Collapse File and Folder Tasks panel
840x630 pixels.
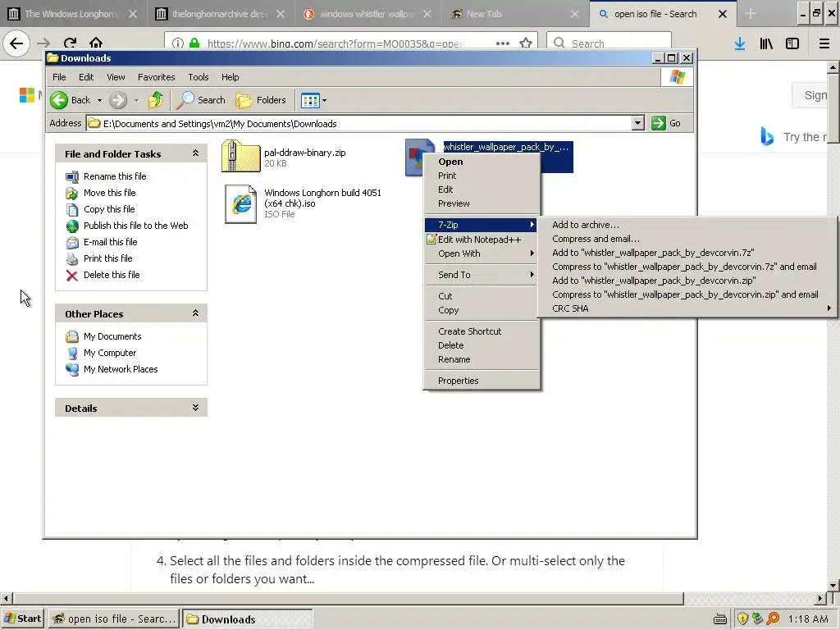point(195,153)
